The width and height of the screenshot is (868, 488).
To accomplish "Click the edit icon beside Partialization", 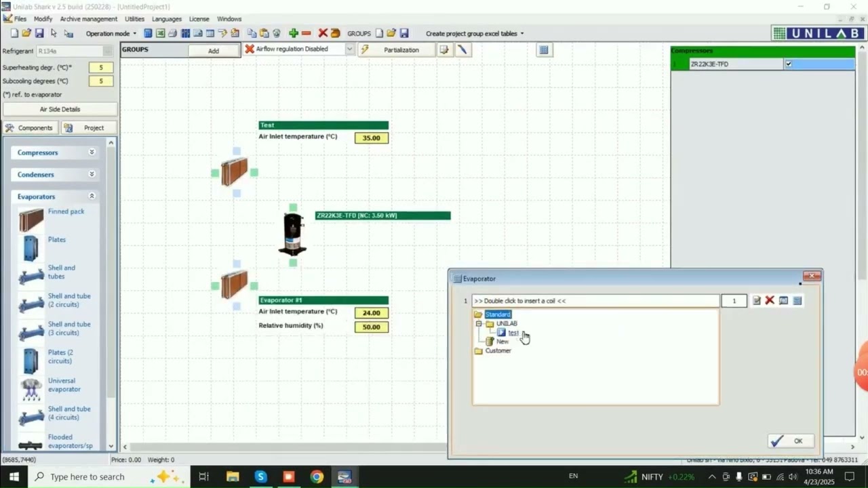I will [x=444, y=49].
